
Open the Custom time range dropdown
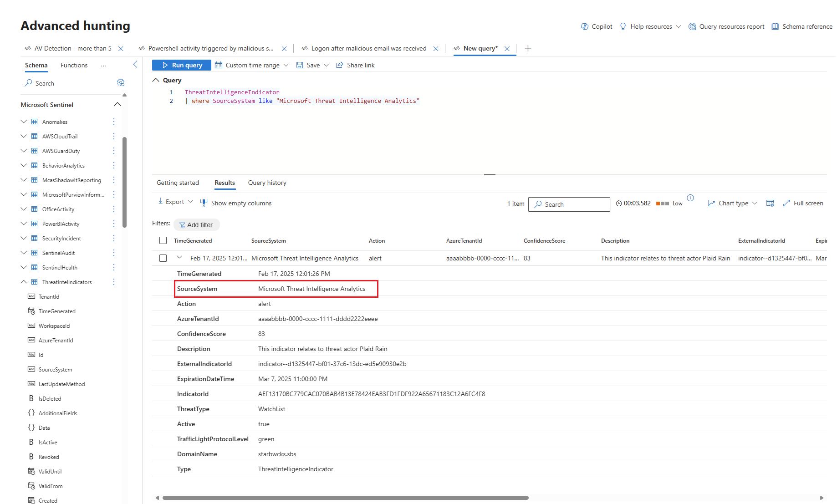[252, 65]
